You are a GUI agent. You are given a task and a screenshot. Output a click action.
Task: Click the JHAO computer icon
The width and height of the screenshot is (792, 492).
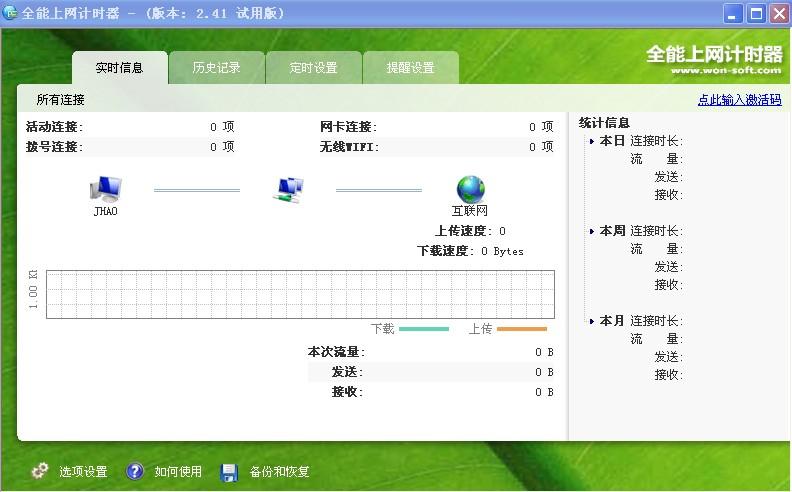tap(106, 190)
